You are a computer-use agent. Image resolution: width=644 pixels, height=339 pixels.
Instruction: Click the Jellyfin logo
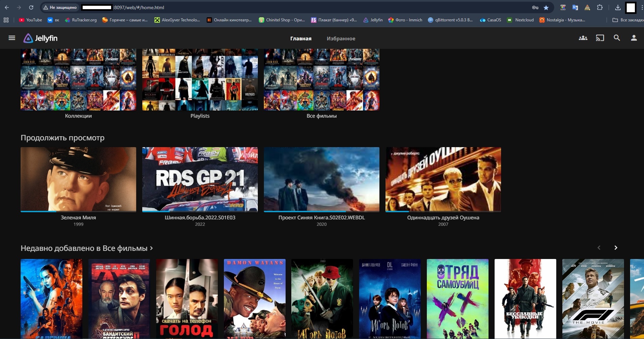[40, 38]
